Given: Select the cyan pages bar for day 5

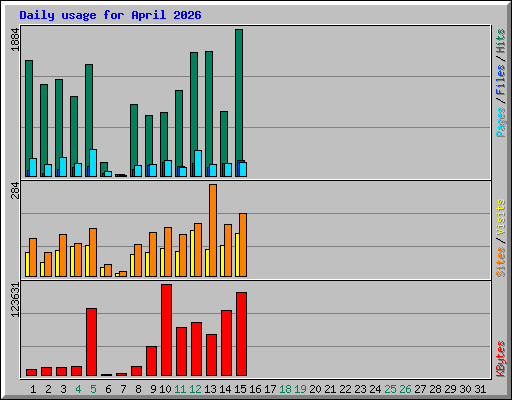Looking at the screenshot, I should tap(93, 163).
